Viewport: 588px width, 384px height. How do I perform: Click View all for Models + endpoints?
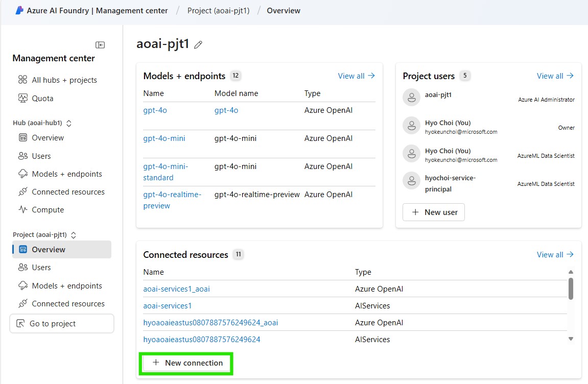(x=356, y=76)
